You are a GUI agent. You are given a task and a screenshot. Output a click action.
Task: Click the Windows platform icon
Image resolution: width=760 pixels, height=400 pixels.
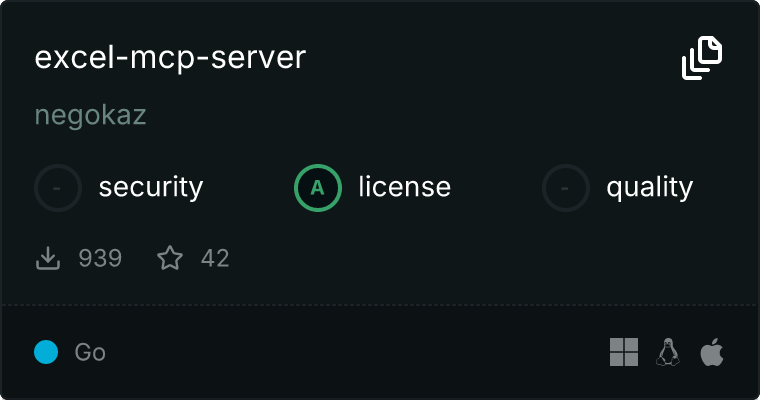click(x=623, y=352)
